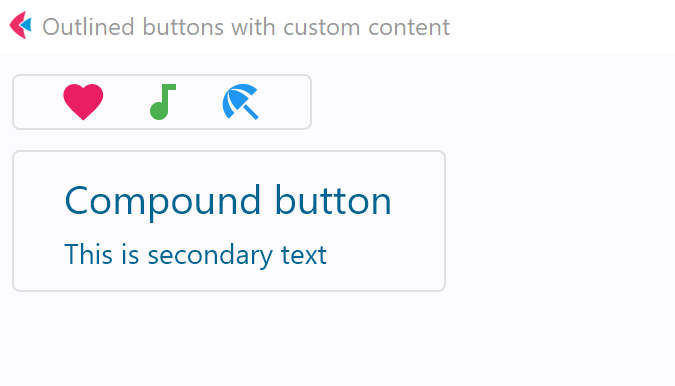Viewport: 675px width, 386px height.
Task: Click the Flet logo in the header
Action: click(21, 25)
